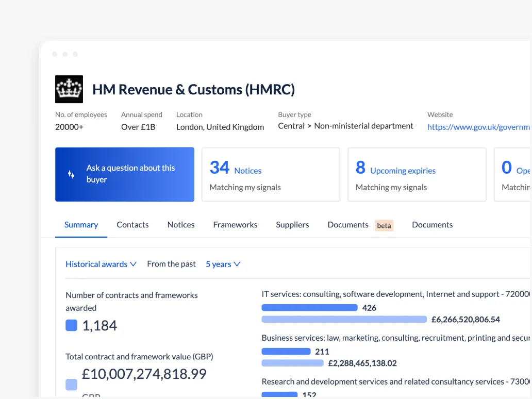Switch to the Contacts tab
The image size is (532, 399).
[x=132, y=225]
